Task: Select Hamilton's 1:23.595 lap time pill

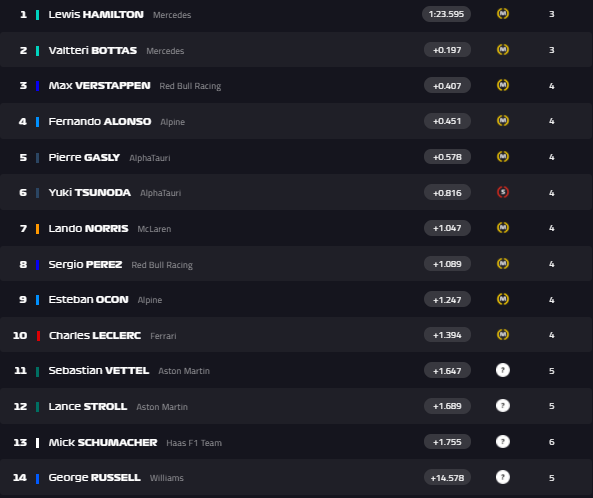Action: pos(446,14)
